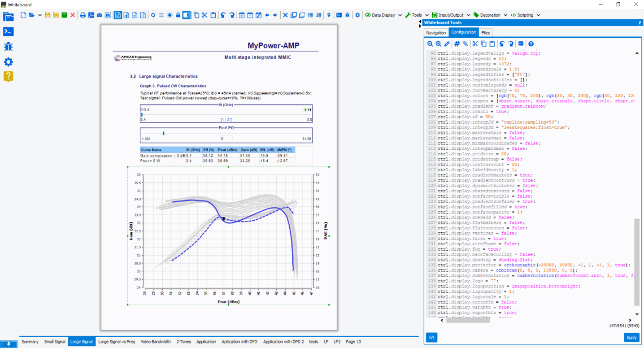Create a new whiteboard document
Screen dimensions: 644x348
(x=23, y=15)
